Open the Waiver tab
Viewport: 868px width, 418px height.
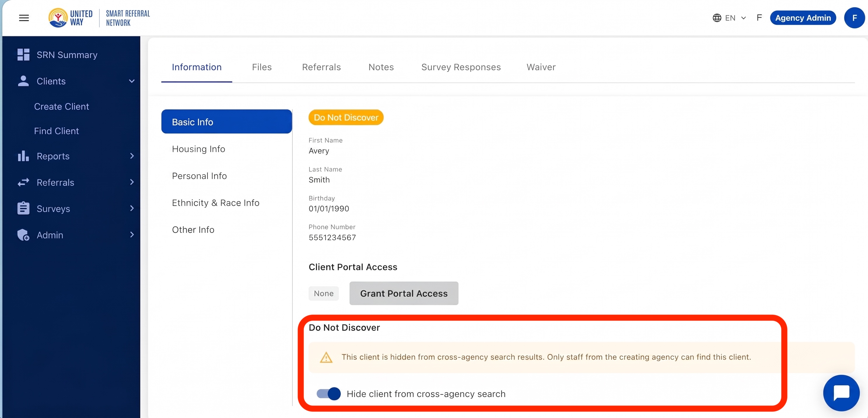coord(541,67)
